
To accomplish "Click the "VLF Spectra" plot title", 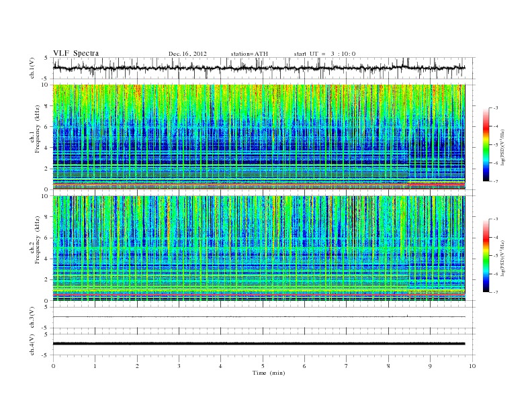I will 76,53.
